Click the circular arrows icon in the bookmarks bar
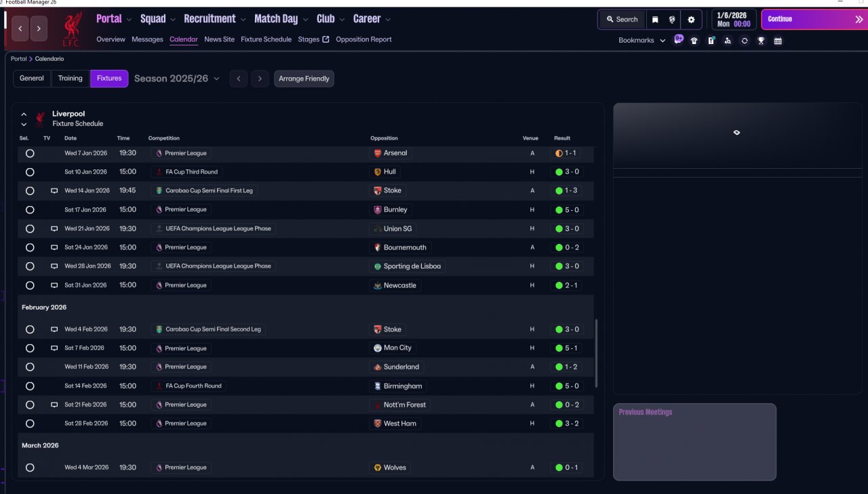Image resolution: width=868 pixels, height=494 pixels. click(x=745, y=41)
